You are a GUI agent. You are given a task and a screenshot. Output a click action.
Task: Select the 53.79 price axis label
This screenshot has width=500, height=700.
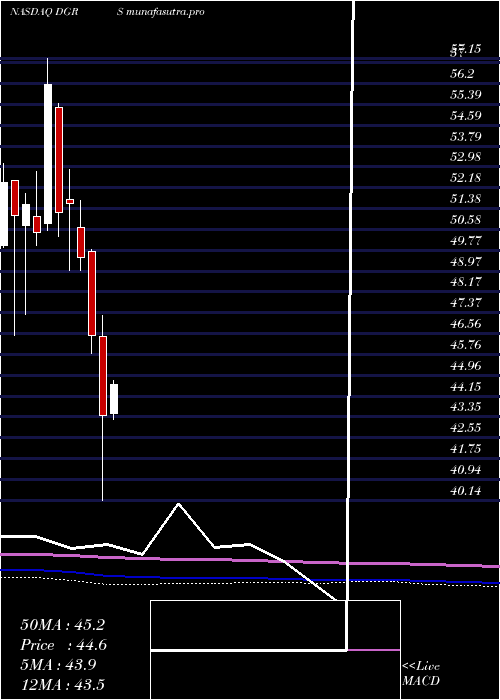465,137
